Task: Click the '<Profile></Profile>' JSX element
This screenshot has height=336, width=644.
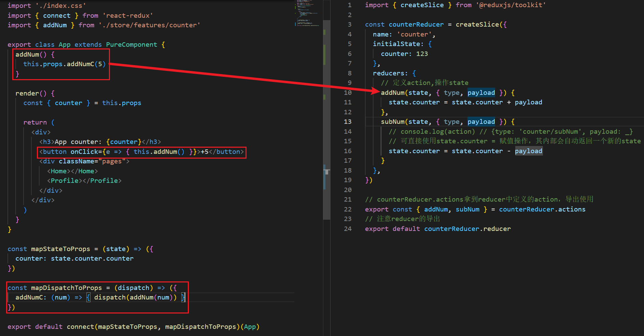Action: (x=84, y=181)
